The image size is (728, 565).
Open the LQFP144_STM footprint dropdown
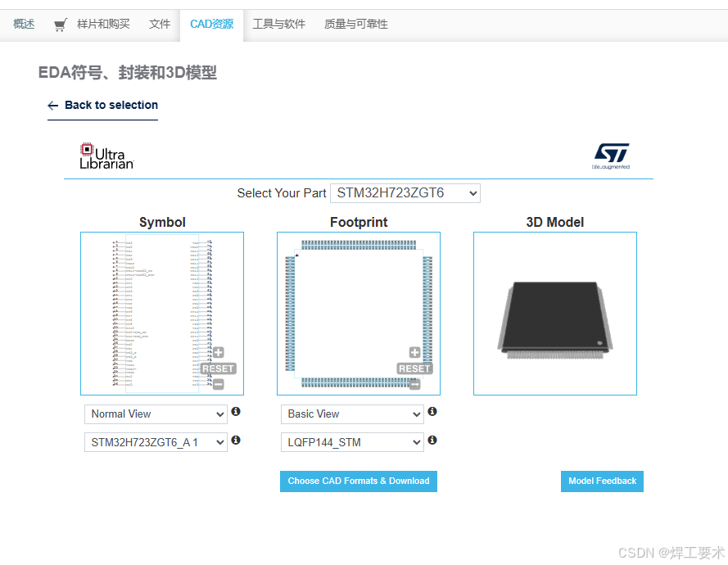coord(352,442)
